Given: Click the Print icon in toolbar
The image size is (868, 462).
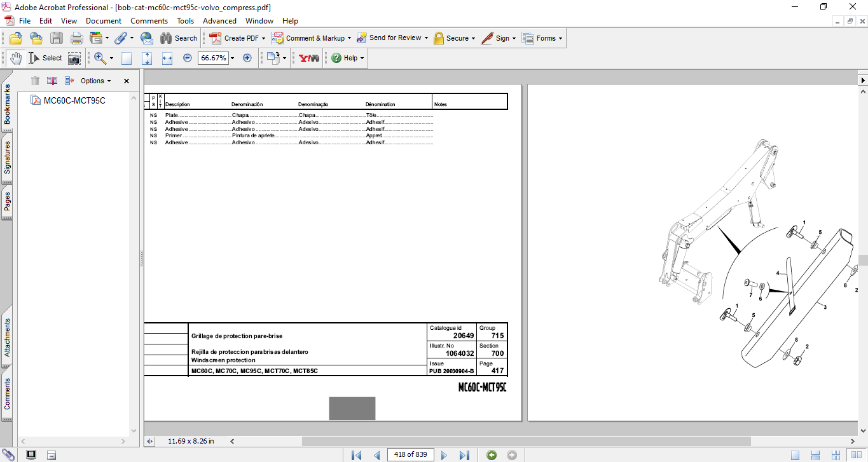Looking at the screenshot, I should click(76, 38).
